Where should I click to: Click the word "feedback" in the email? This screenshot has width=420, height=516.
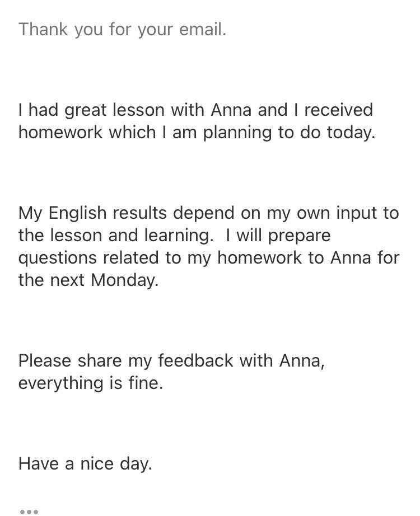click(195, 360)
